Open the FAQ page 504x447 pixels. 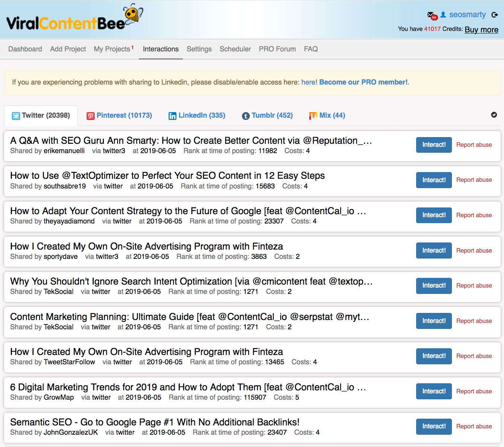(311, 49)
